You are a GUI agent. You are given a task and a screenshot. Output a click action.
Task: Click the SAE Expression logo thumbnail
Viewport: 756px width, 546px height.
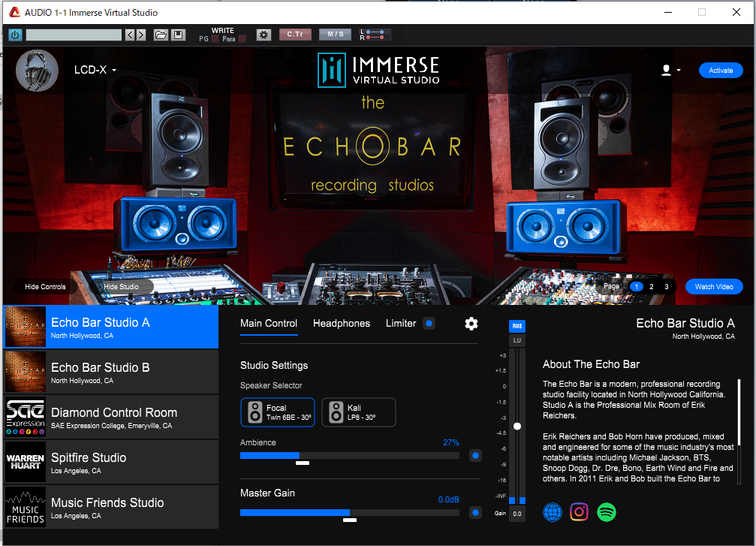(x=25, y=417)
